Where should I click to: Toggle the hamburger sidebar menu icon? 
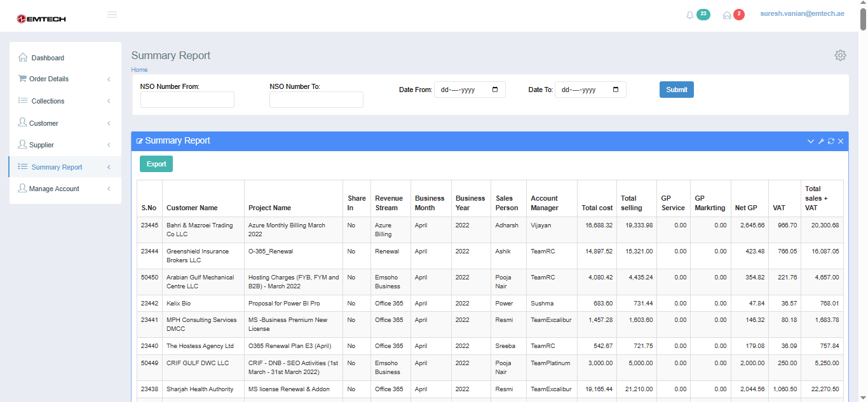(112, 15)
